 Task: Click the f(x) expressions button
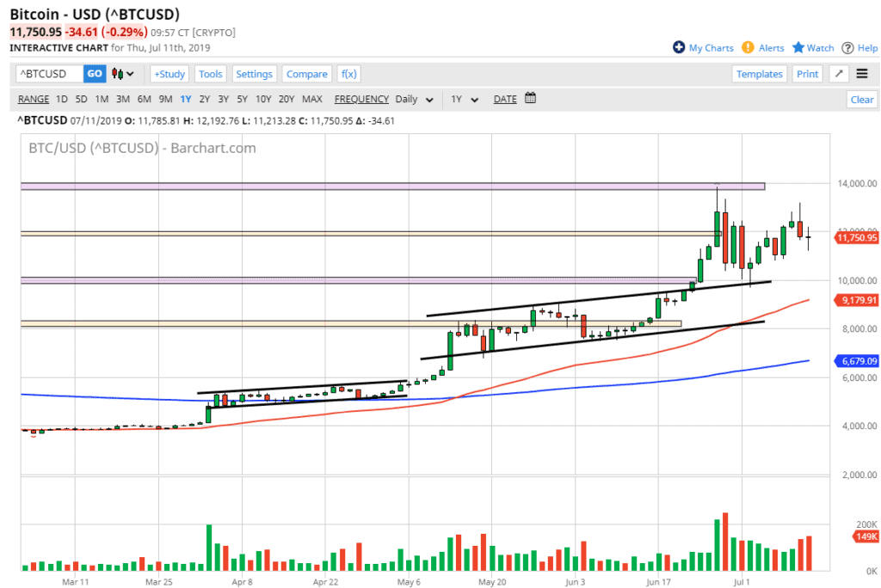point(348,74)
